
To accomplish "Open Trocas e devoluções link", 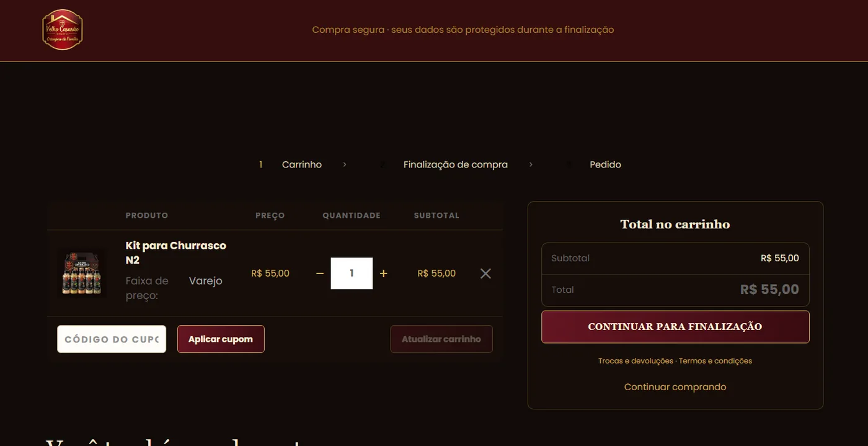I will pos(635,361).
